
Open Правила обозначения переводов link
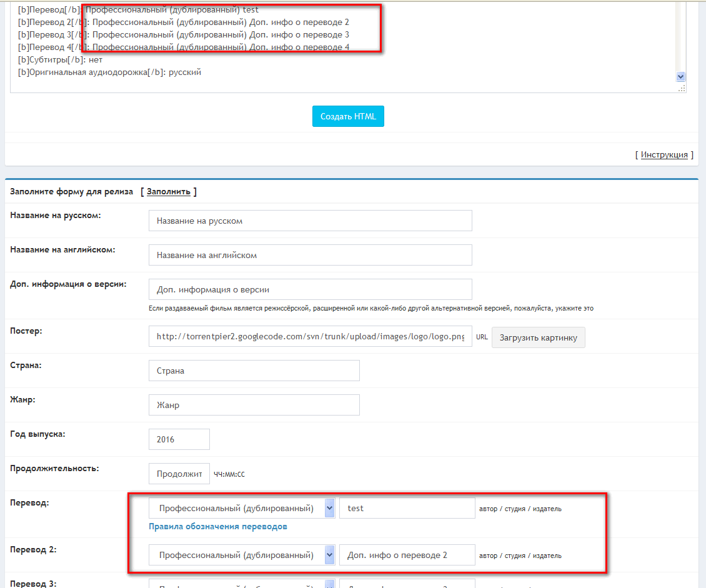217,527
